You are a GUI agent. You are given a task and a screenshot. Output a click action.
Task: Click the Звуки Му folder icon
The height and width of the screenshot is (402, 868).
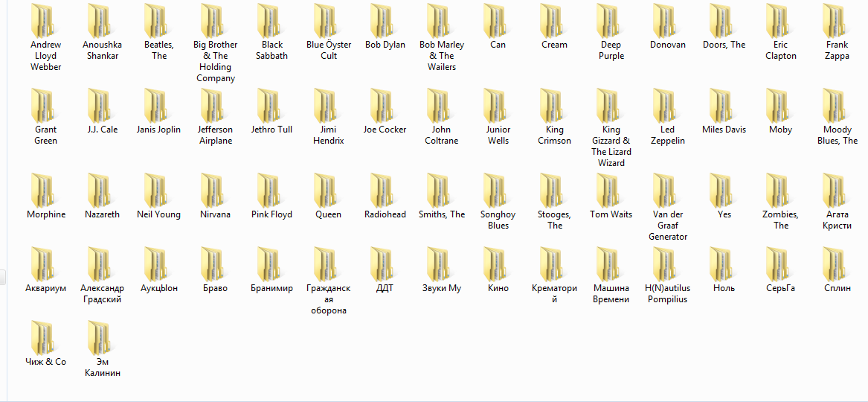pos(438,264)
